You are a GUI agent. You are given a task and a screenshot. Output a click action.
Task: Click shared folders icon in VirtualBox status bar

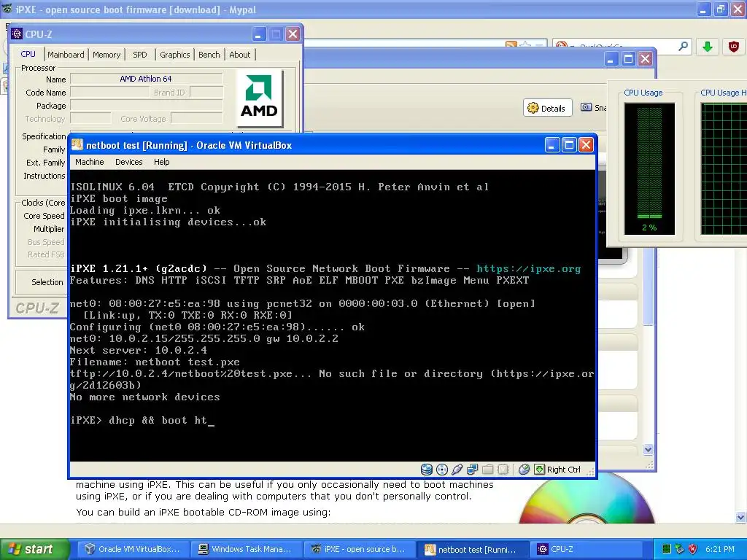[x=488, y=470]
